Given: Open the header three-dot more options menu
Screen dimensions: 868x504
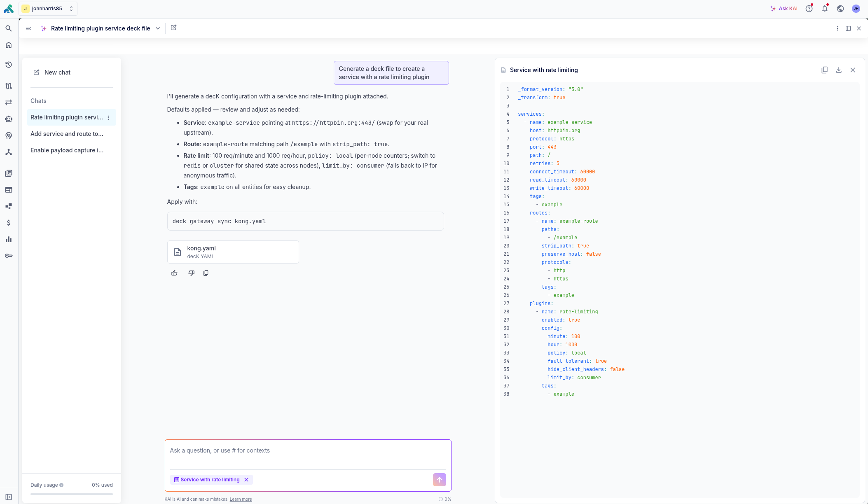Looking at the screenshot, I should (x=838, y=28).
